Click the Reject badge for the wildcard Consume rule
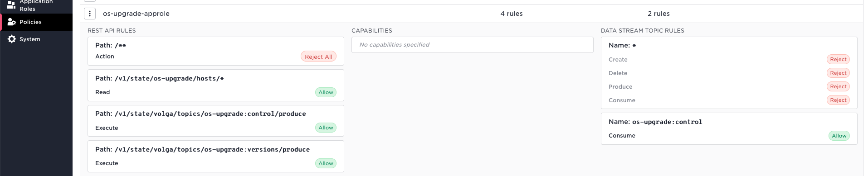The height and width of the screenshot is (176, 868). pos(838,100)
